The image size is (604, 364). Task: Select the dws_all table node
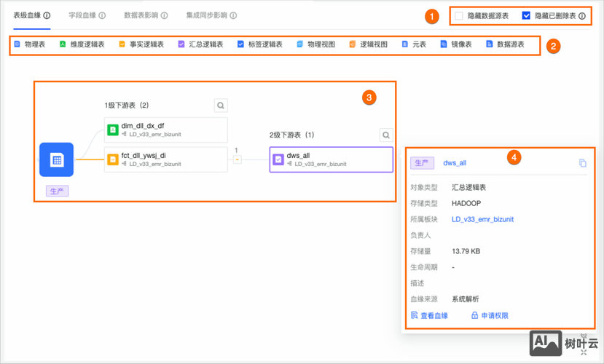332,159
